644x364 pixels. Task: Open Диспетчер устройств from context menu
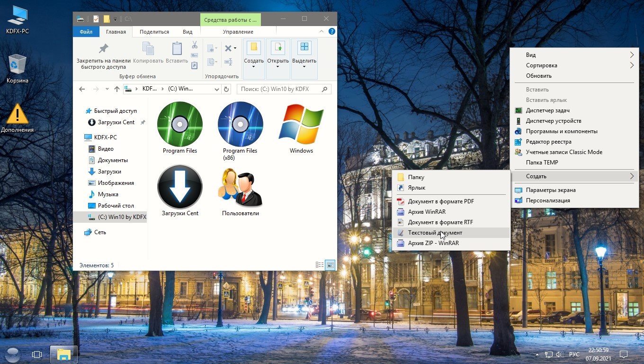tap(574, 121)
